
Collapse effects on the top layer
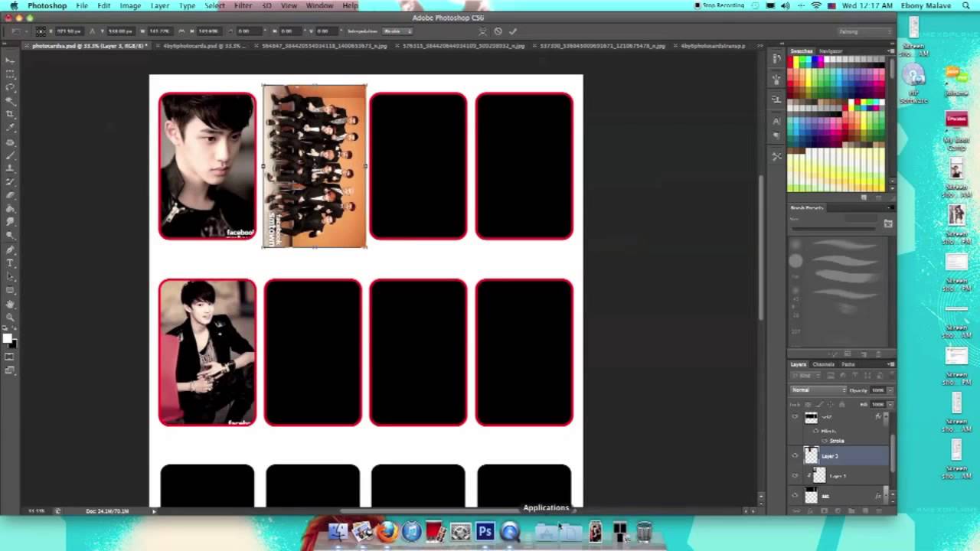point(886,417)
